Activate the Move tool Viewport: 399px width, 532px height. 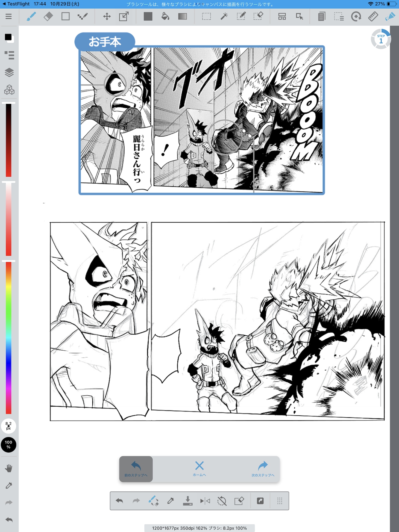(107, 16)
